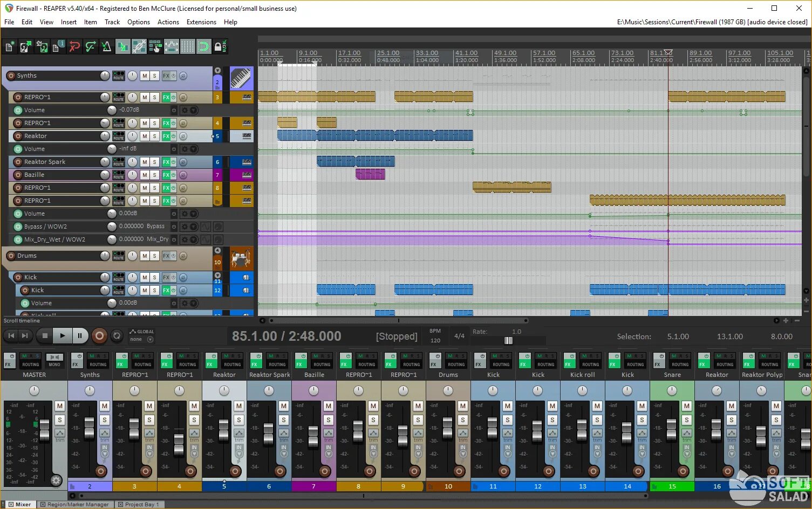Click the Drums mixer strip pan knob
This screenshot has width=812, height=509.
tap(448, 390)
